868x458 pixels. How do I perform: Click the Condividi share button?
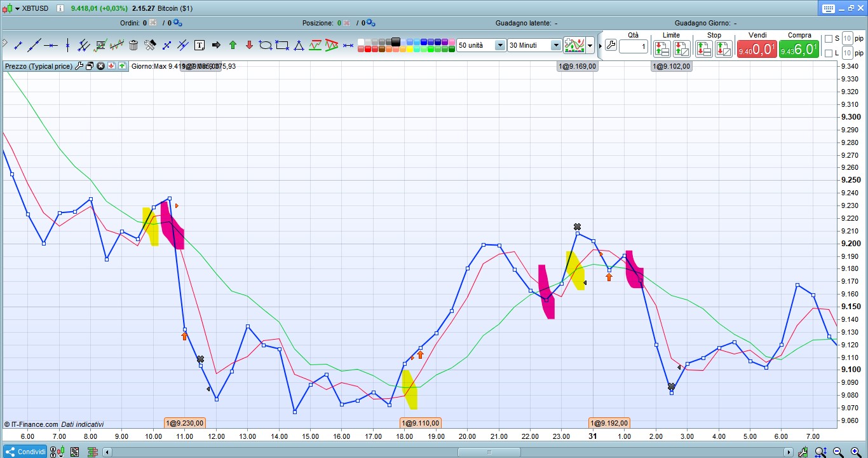[24, 452]
